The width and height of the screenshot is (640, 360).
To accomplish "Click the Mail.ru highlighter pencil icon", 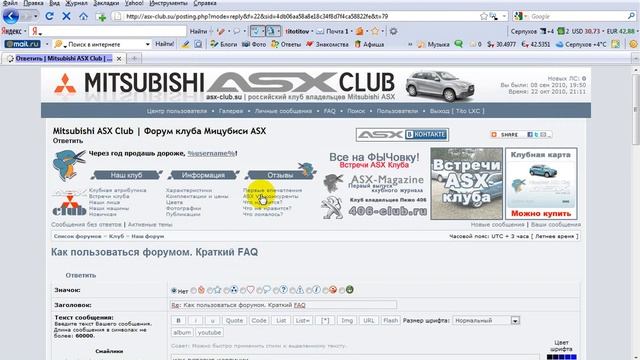I will [185, 44].
